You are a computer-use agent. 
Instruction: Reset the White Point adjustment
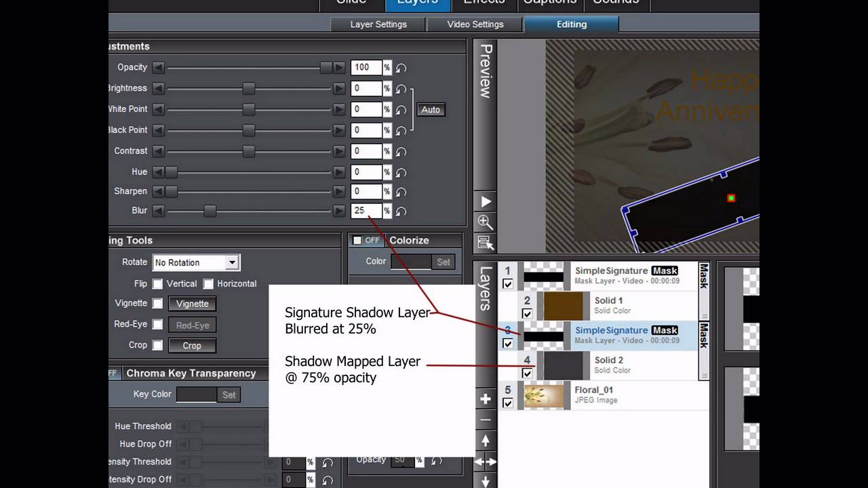click(401, 110)
